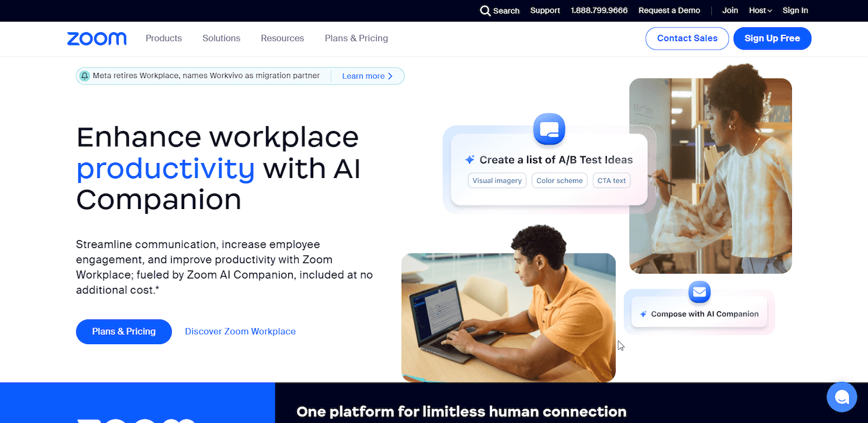Click Request a Demo
This screenshot has width=868, height=423.
pyautogui.click(x=670, y=11)
